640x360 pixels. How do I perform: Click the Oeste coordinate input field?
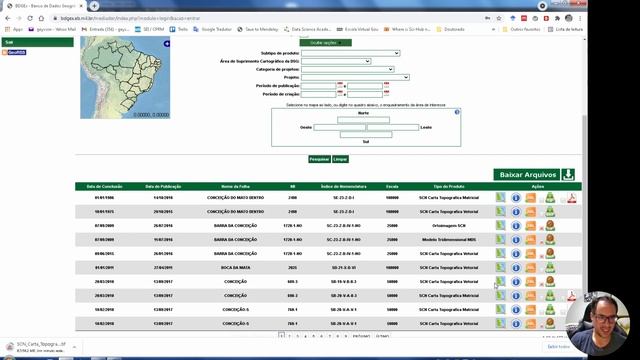click(x=340, y=127)
